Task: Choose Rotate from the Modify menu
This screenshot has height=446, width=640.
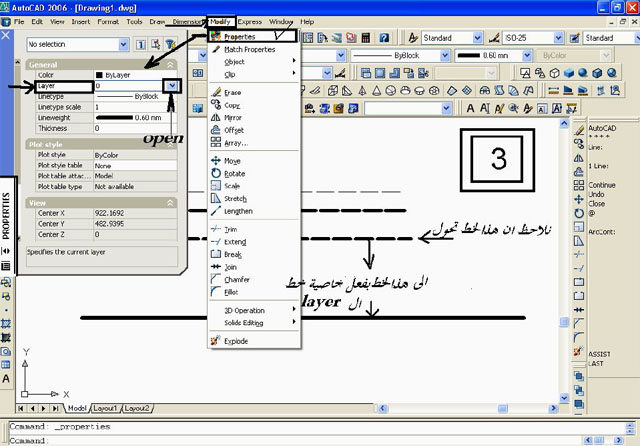Action: [x=234, y=173]
